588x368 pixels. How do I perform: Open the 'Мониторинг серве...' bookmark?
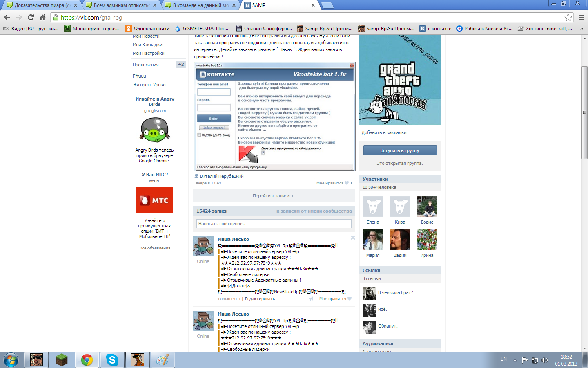(92, 29)
